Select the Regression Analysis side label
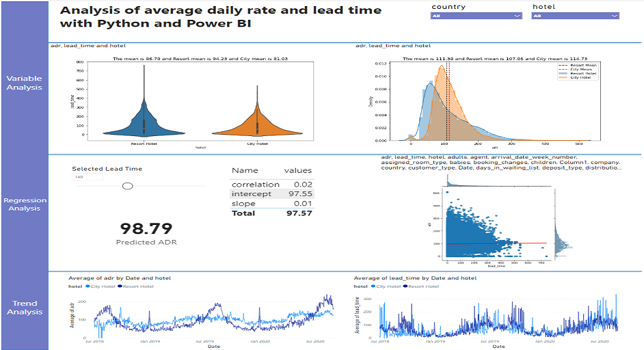 [x=25, y=204]
